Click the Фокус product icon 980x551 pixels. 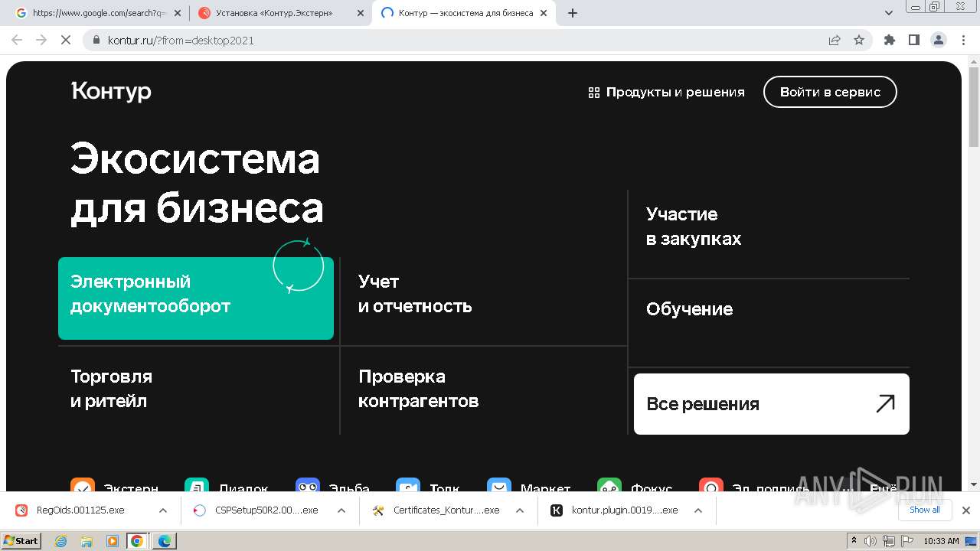tap(609, 486)
